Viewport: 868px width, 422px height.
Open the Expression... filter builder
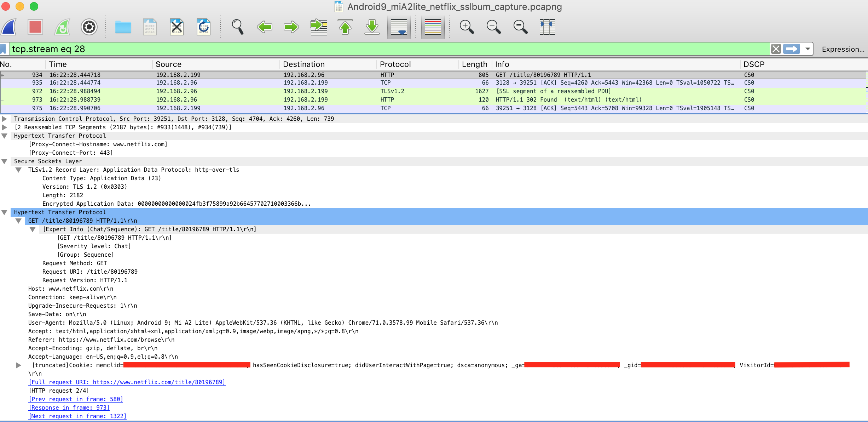[x=843, y=49]
